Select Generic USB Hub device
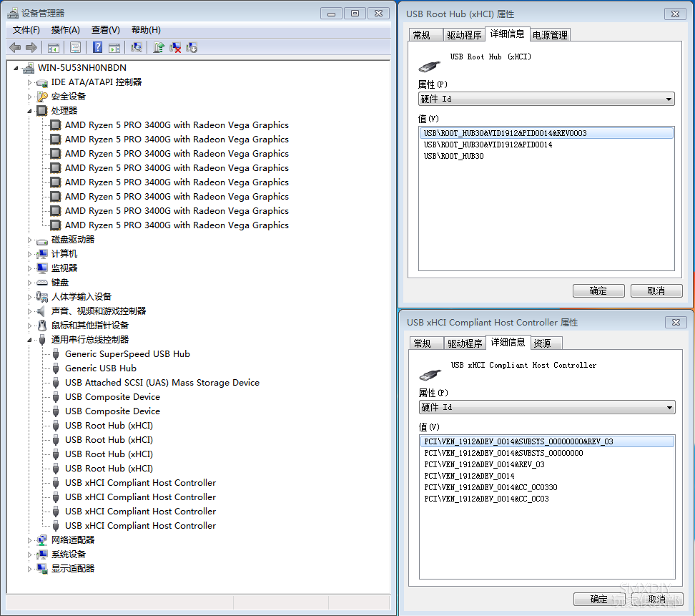Image resolution: width=695 pixels, height=616 pixels. [x=101, y=368]
